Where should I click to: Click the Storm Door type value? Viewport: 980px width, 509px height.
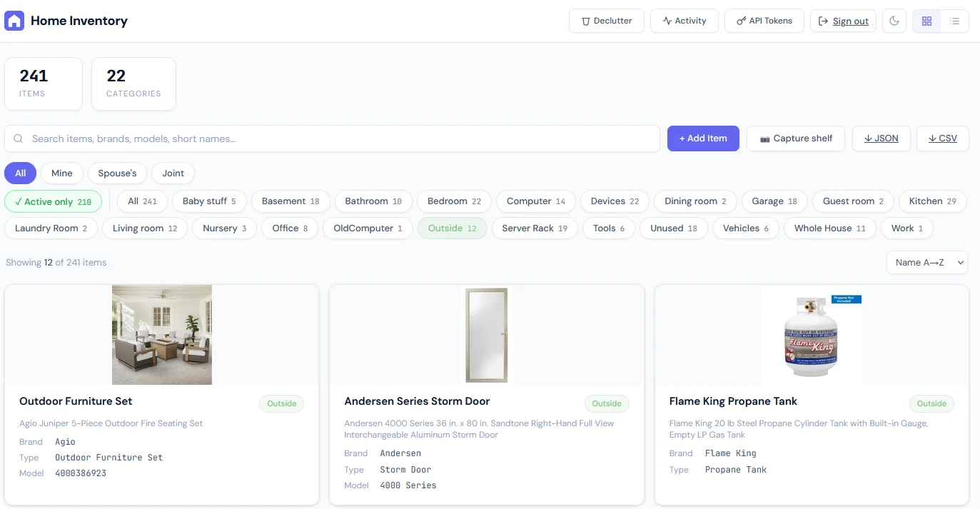pyautogui.click(x=405, y=470)
